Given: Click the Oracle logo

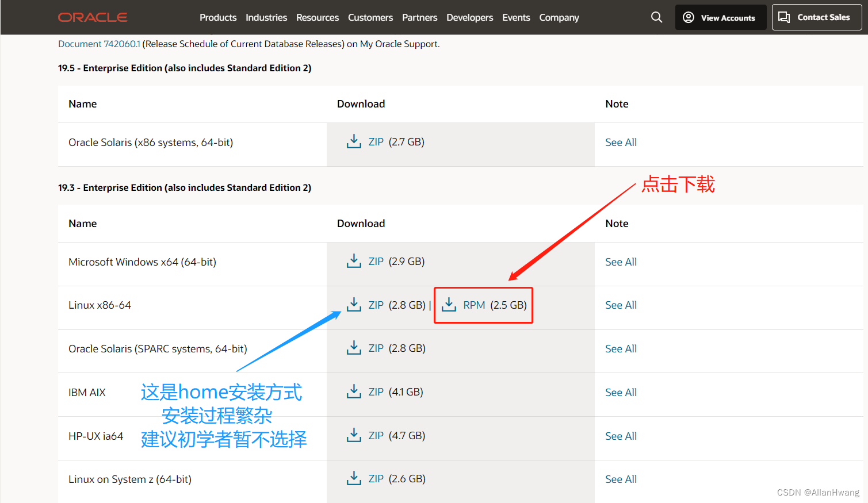Looking at the screenshot, I should point(93,17).
